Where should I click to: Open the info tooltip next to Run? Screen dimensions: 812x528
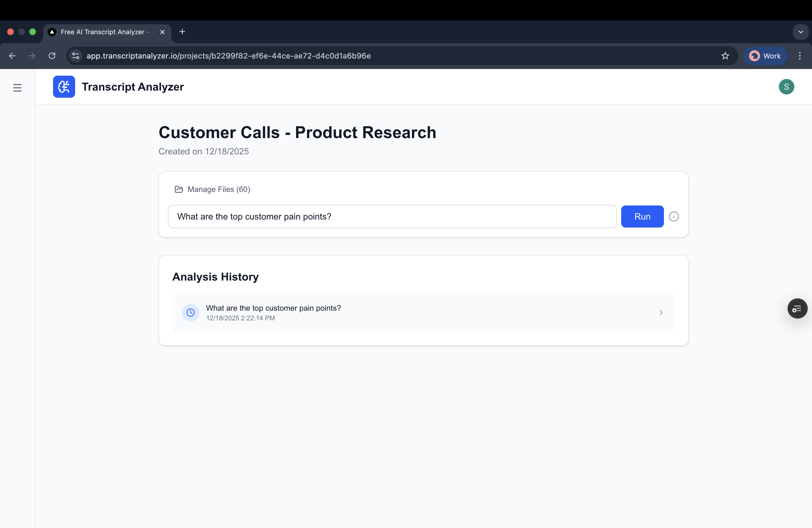tap(674, 216)
